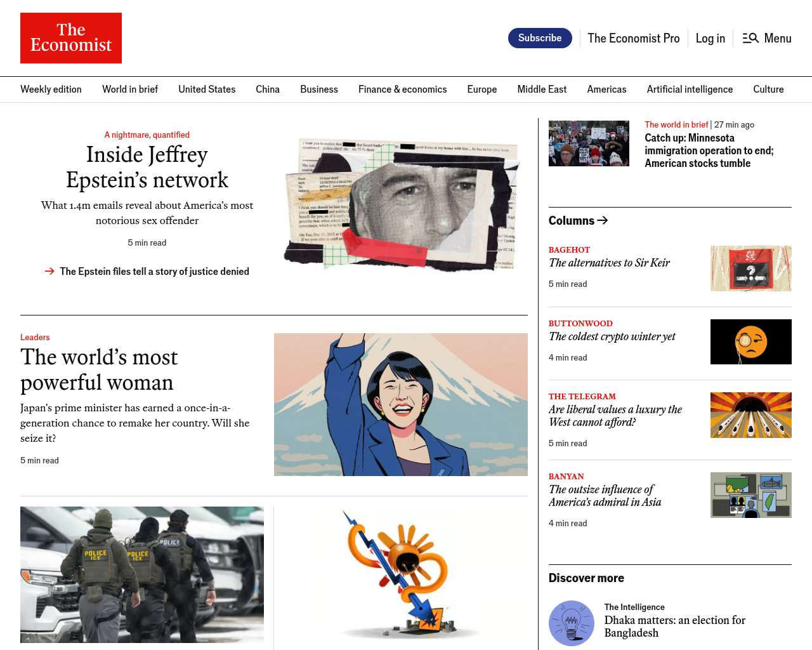812x650 pixels.
Task: Go to World in brief
Action: click(130, 90)
